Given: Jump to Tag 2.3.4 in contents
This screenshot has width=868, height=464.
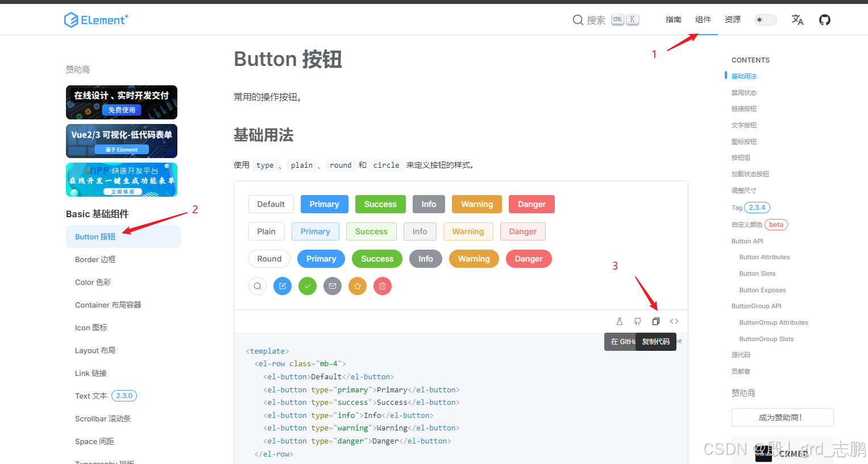Looking at the screenshot, I should (x=751, y=208).
